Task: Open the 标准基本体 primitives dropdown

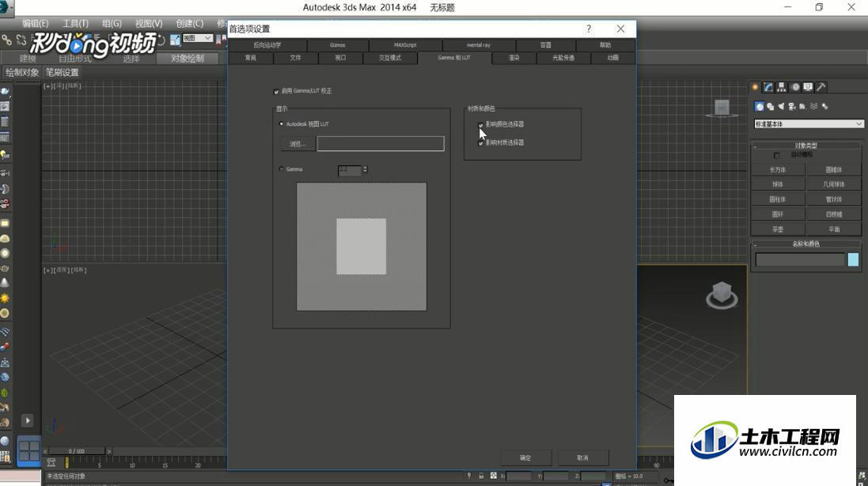Action: point(808,124)
